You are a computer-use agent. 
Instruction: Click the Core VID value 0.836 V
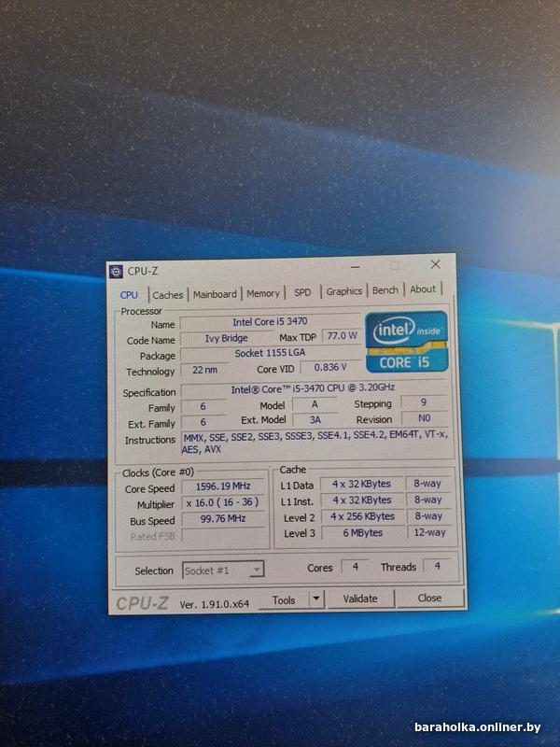(330, 368)
